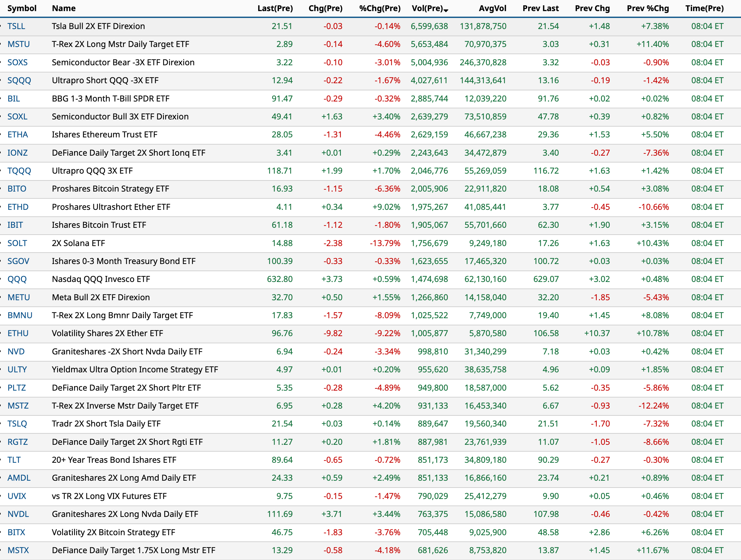
Task: Click the AvgVol column header
Action: point(492,8)
